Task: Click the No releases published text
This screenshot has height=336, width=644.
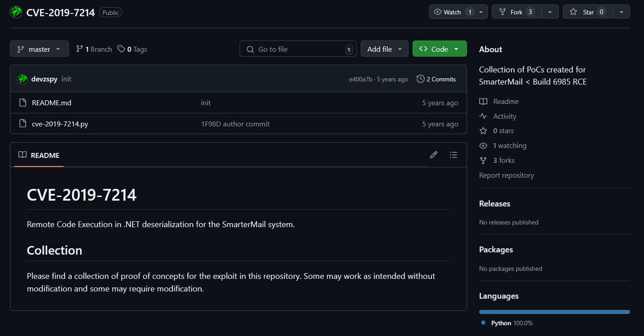Action: [x=509, y=222]
